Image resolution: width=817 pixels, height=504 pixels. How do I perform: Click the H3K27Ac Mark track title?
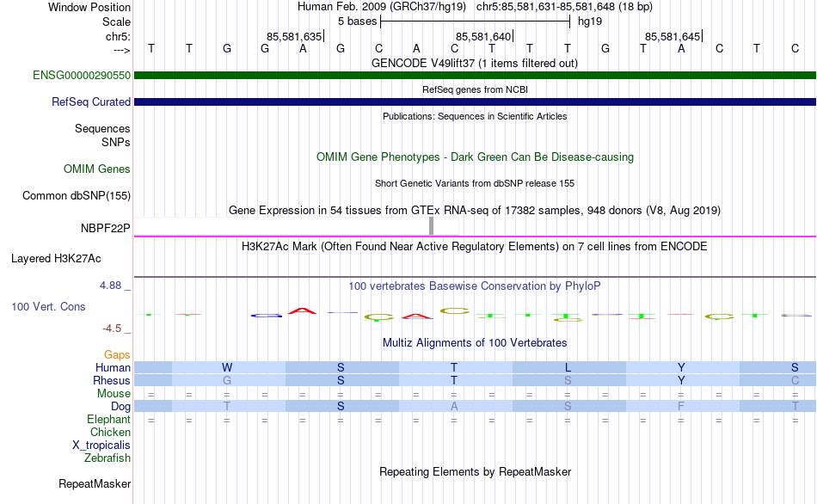(x=475, y=246)
